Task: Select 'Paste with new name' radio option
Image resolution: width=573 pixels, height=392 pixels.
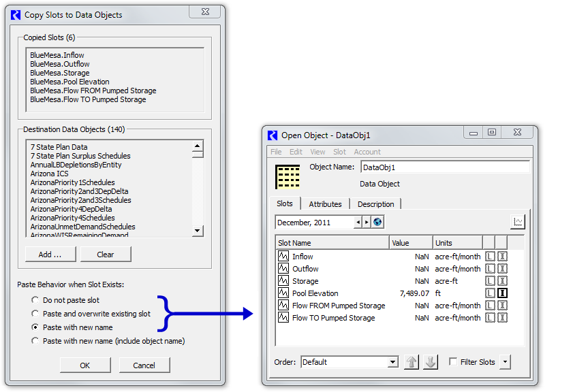Action: click(35, 327)
